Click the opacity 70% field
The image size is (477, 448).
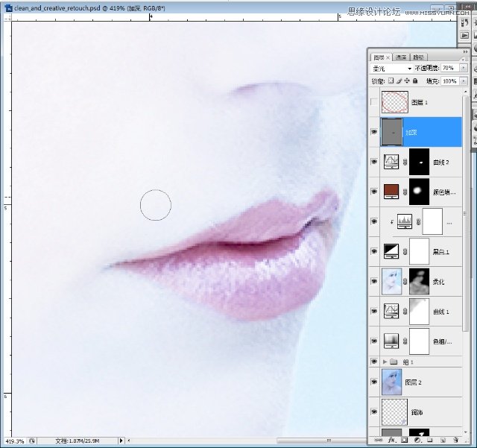click(450, 68)
